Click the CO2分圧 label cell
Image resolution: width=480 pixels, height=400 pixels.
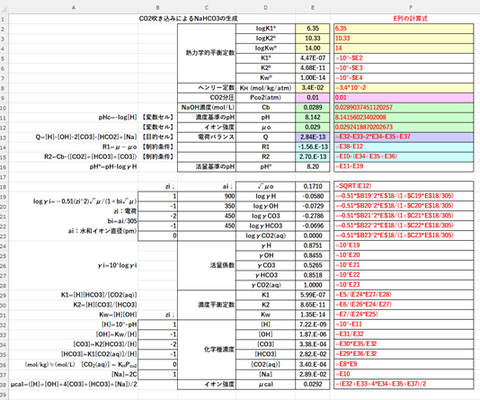[207, 98]
